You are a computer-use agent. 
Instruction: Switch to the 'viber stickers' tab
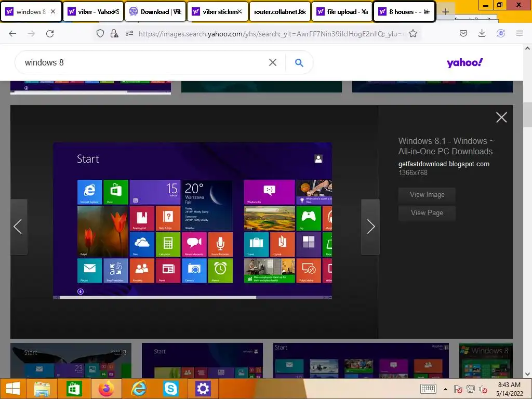coord(218,12)
